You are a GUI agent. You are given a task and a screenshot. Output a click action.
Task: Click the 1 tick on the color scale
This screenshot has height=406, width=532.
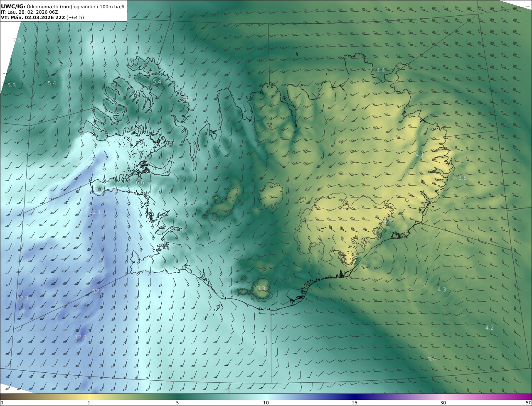click(x=89, y=403)
